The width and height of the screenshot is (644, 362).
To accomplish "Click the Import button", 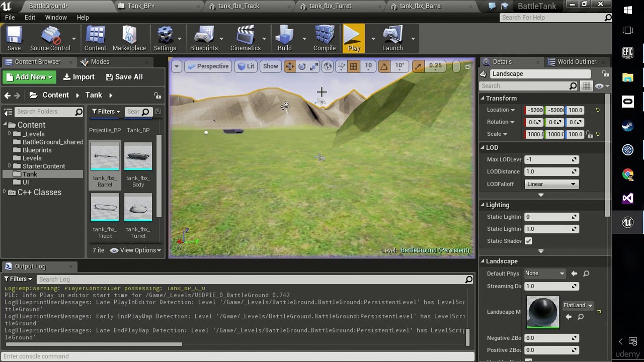I will [x=79, y=77].
